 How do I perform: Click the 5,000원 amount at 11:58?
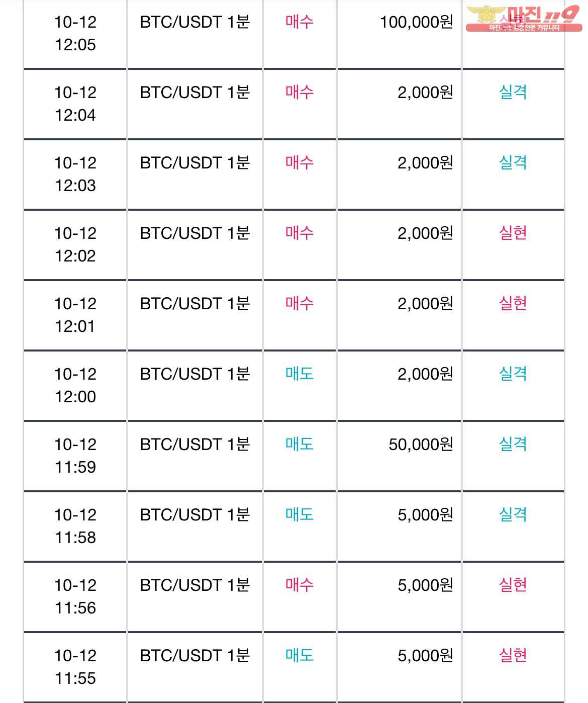[x=426, y=515]
